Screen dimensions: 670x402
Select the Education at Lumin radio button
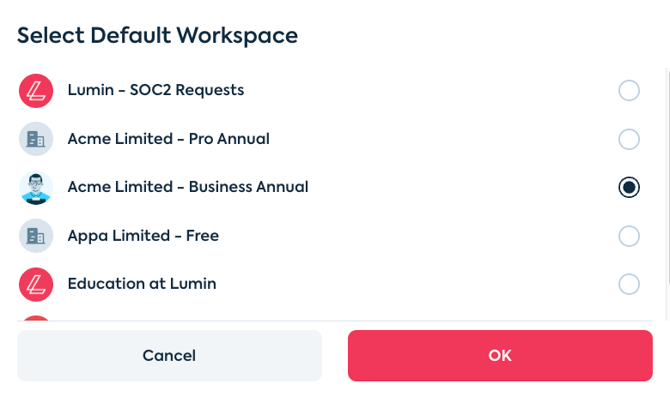click(x=629, y=284)
